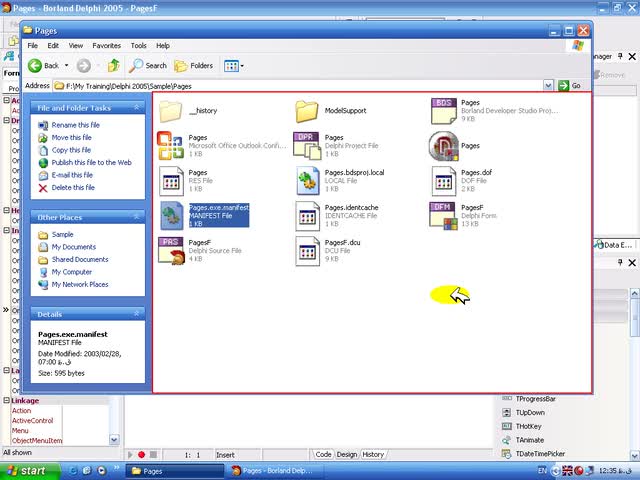The width and height of the screenshot is (640, 480).
Task: Collapse the Linkage category in Object Inspector
Action: click(6, 400)
